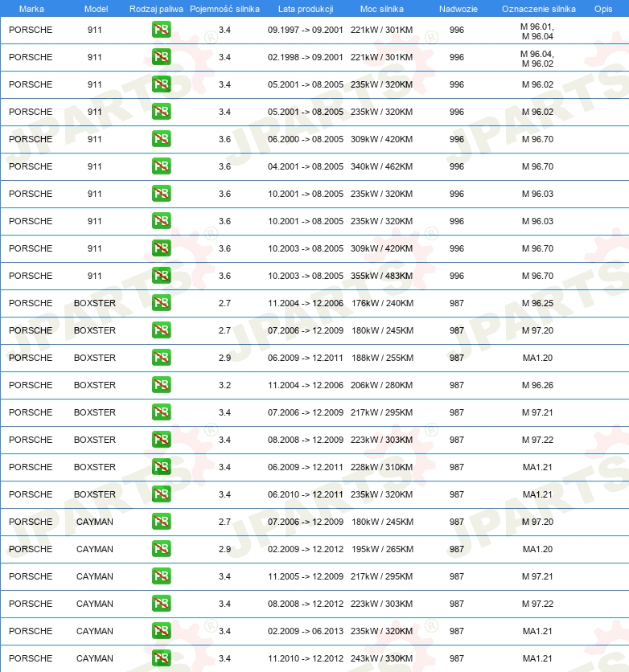Select the '340kW / 462KM' power cell
629x672 pixels.
[x=381, y=166]
